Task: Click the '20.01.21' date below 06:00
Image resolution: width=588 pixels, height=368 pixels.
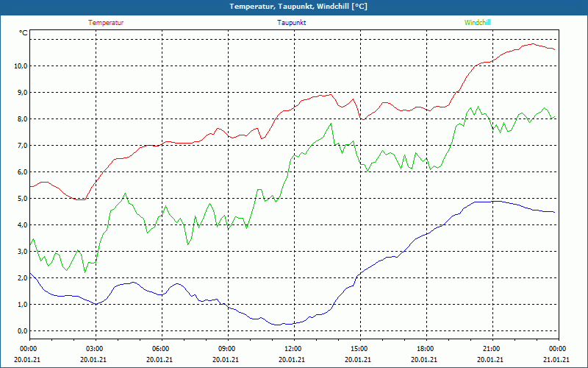Action: (159, 359)
